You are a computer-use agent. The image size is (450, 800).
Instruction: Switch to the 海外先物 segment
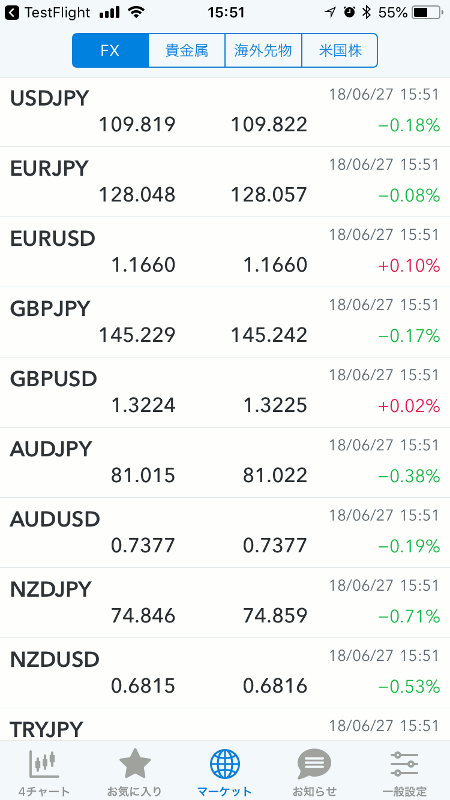pyautogui.click(x=263, y=51)
